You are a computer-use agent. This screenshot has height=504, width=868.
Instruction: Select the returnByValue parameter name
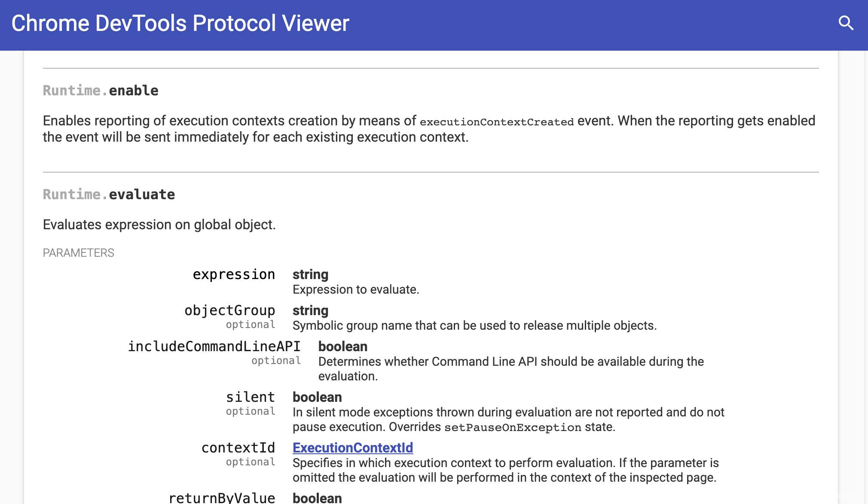tap(222, 498)
